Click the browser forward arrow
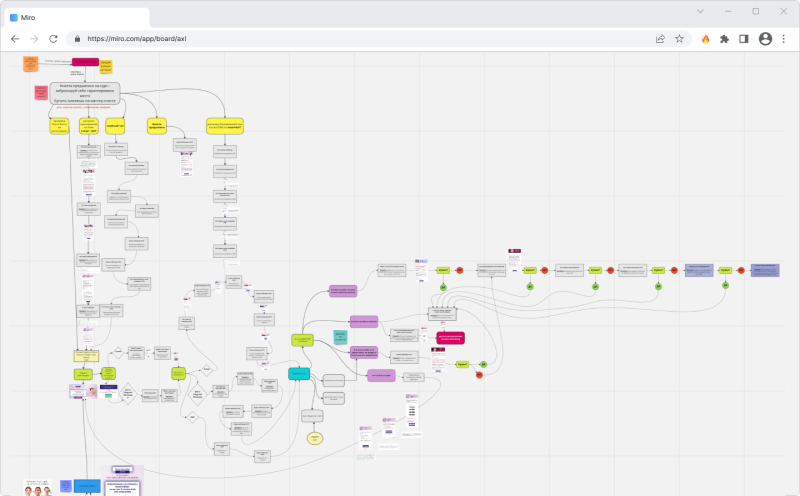Screen dimensions: 800x496 point(34,39)
